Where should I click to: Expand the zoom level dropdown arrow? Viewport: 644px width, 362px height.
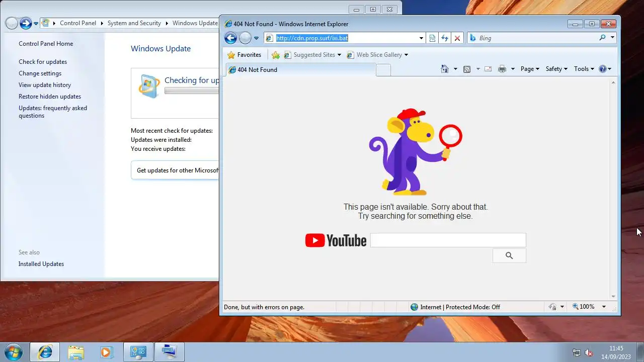pyautogui.click(x=604, y=307)
